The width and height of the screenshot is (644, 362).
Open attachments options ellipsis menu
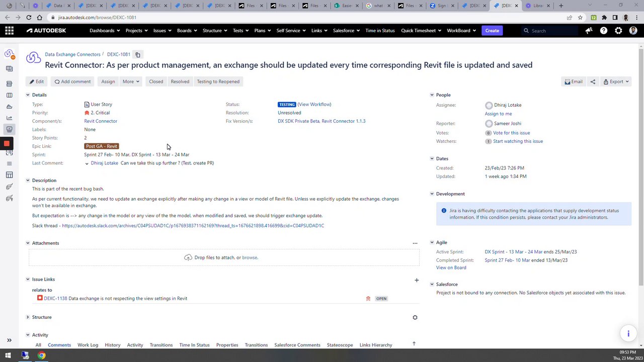(x=415, y=243)
